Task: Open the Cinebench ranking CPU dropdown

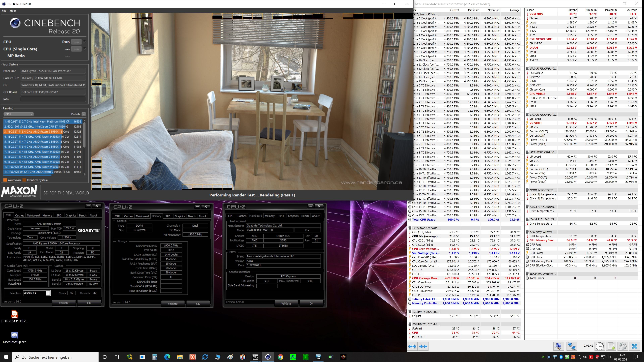Action: tap(18, 114)
